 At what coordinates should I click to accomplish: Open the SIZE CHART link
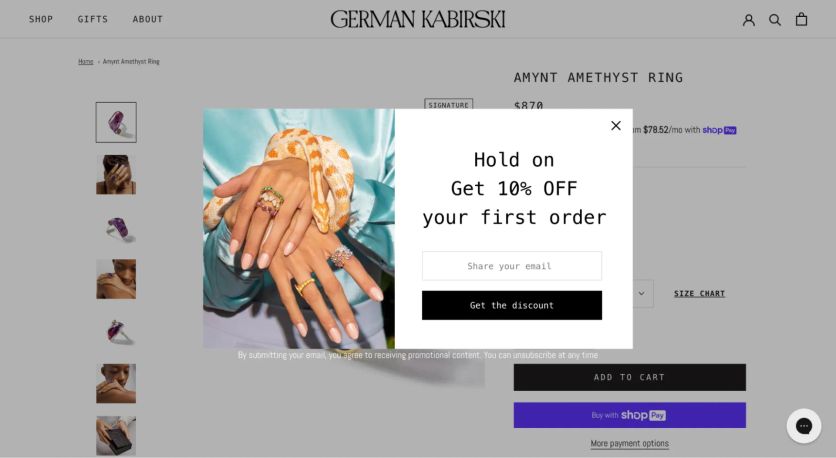(x=700, y=294)
